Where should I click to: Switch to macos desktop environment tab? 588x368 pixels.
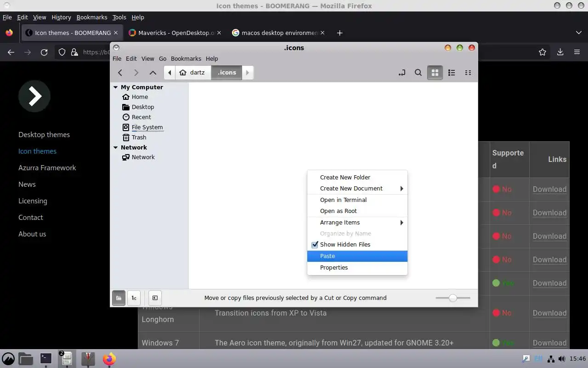[x=279, y=33]
